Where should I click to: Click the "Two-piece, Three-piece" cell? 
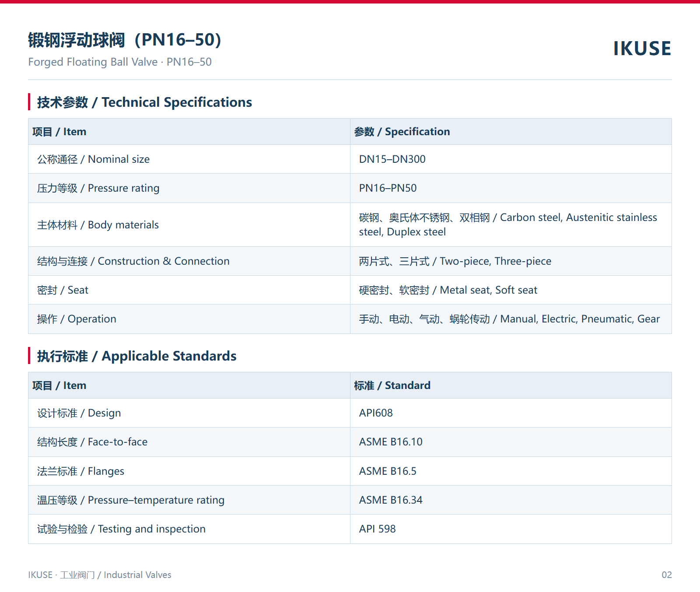tap(511, 261)
